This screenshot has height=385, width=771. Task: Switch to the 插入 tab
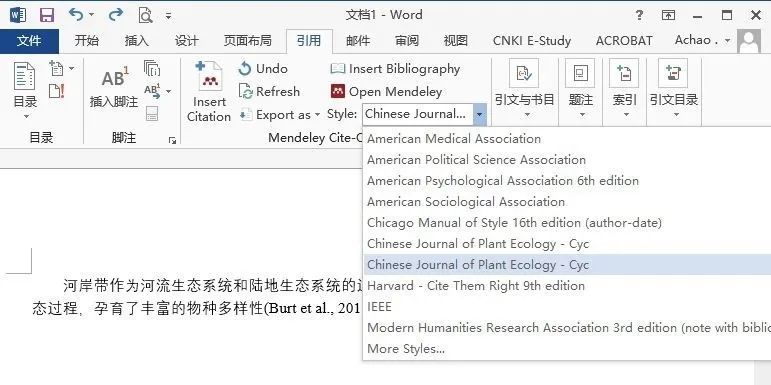point(137,41)
